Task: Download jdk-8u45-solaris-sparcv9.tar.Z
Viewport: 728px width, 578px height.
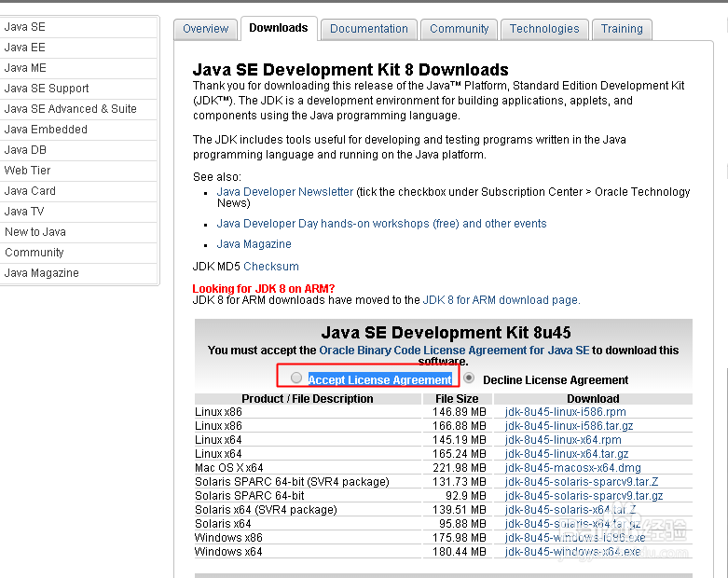Action: 582,481
